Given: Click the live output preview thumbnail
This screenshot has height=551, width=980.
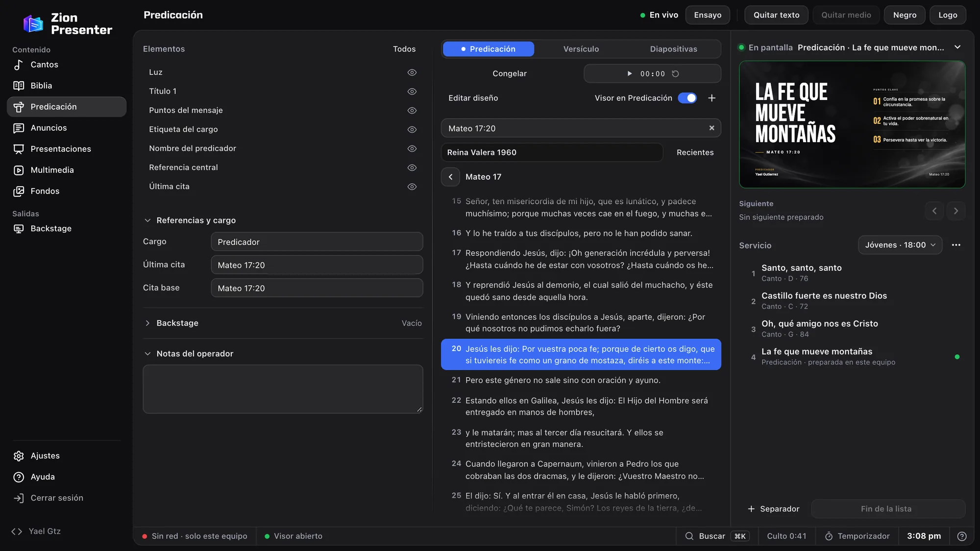Looking at the screenshot, I should (x=852, y=124).
